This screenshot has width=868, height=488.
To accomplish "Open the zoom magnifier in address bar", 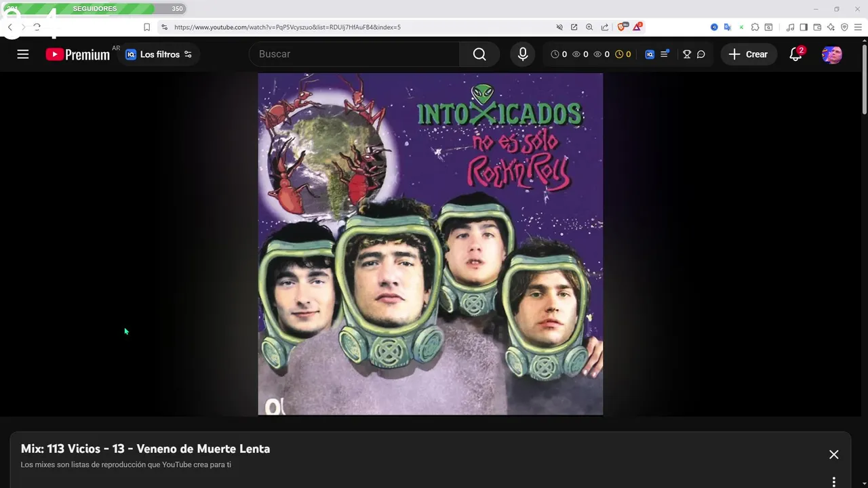I will 589,27.
